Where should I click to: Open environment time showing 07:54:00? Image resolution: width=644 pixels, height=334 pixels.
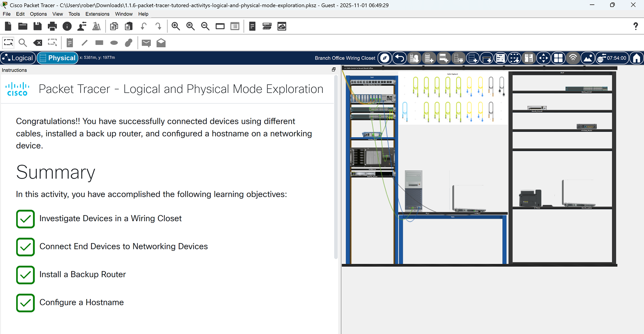pyautogui.click(x=612, y=58)
